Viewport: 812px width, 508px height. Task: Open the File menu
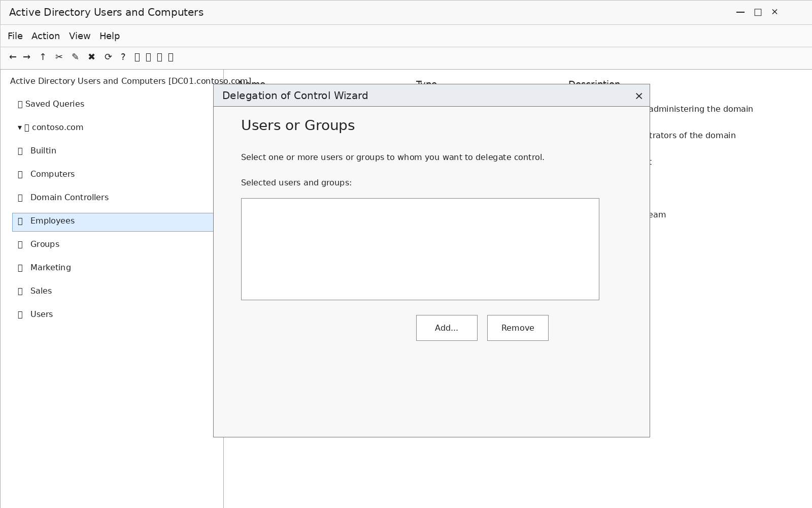[x=15, y=36]
